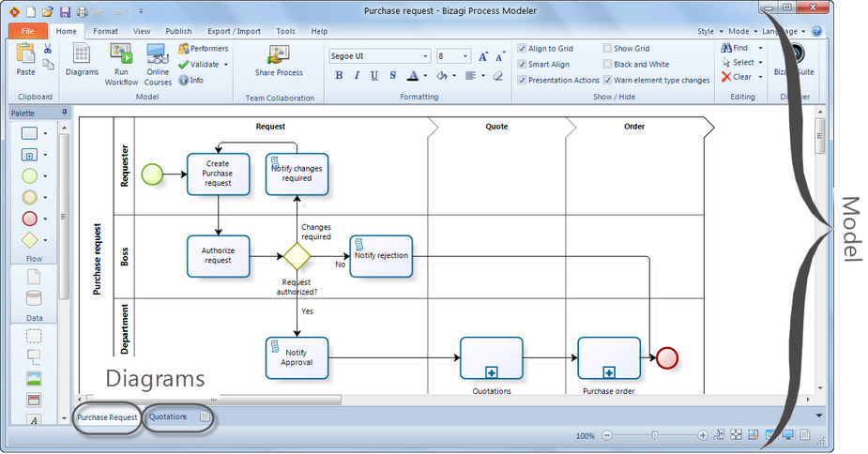Select the Image artifact in the Palette
The width and height of the screenshot is (868, 454).
coord(34,379)
